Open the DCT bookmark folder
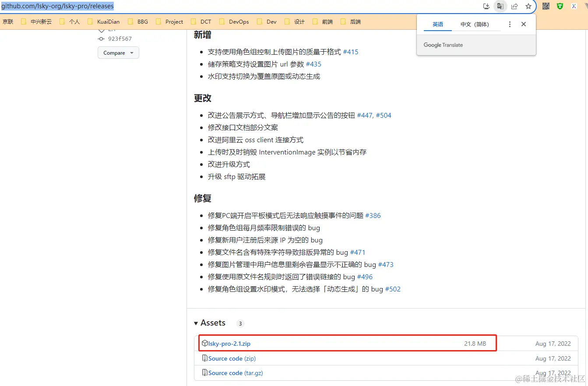588x386 pixels. click(201, 21)
